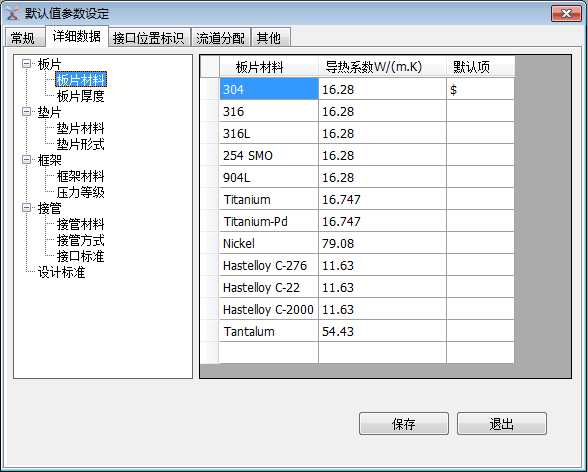Click the 保存 button
Image resolution: width=588 pixels, height=472 pixels.
pyautogui.click(x=404, y=424)
